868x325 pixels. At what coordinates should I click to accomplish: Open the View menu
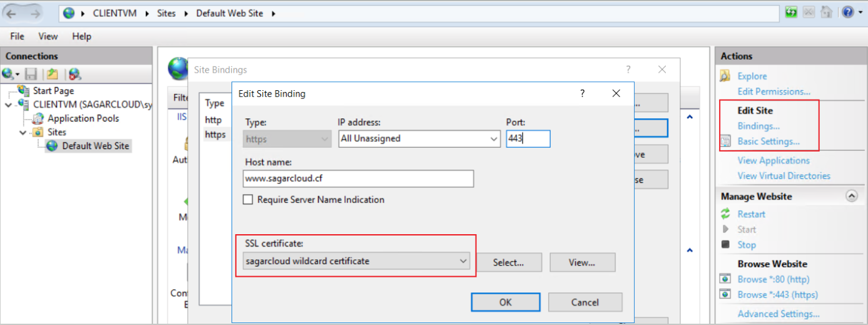(48, 36)
